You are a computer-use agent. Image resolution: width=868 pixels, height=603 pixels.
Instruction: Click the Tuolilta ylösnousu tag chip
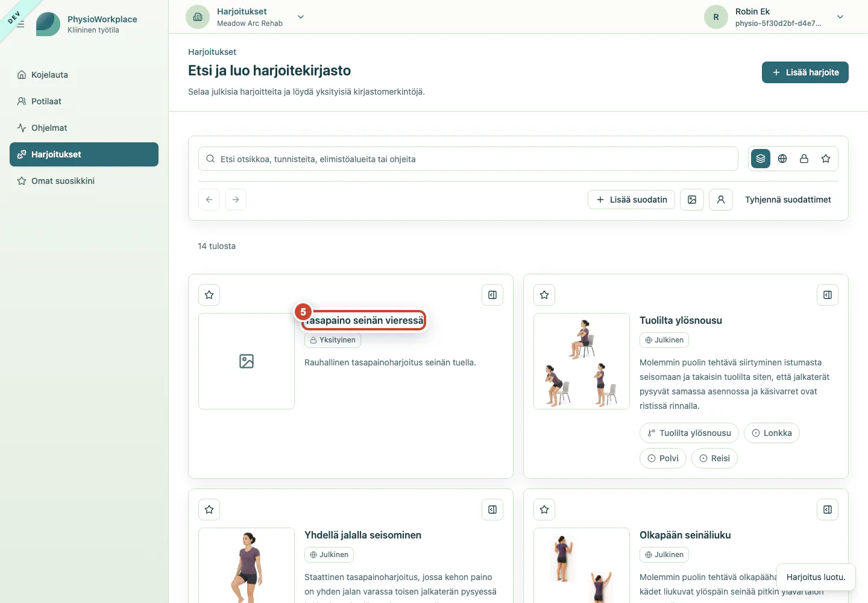pyautogui.click(x=689, y=433)
